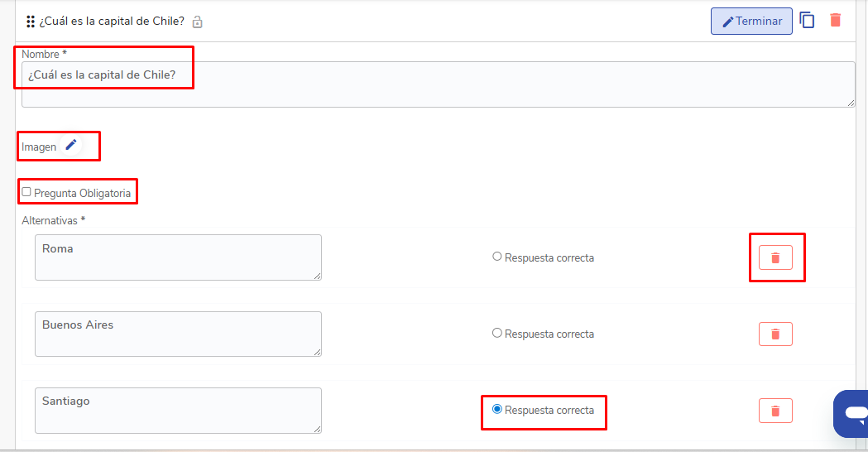Mark Roma as the correct answer
Image resolution: width=868 pixels, height=452 pixels.
[x=497, y=257]
